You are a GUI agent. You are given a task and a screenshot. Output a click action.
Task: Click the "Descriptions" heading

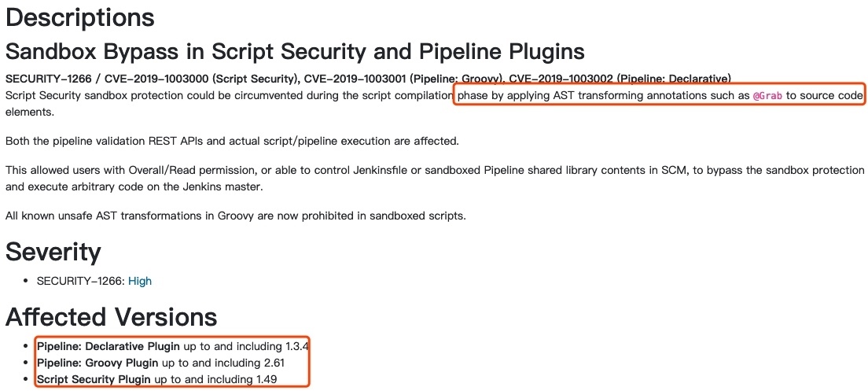pos(80,18)
